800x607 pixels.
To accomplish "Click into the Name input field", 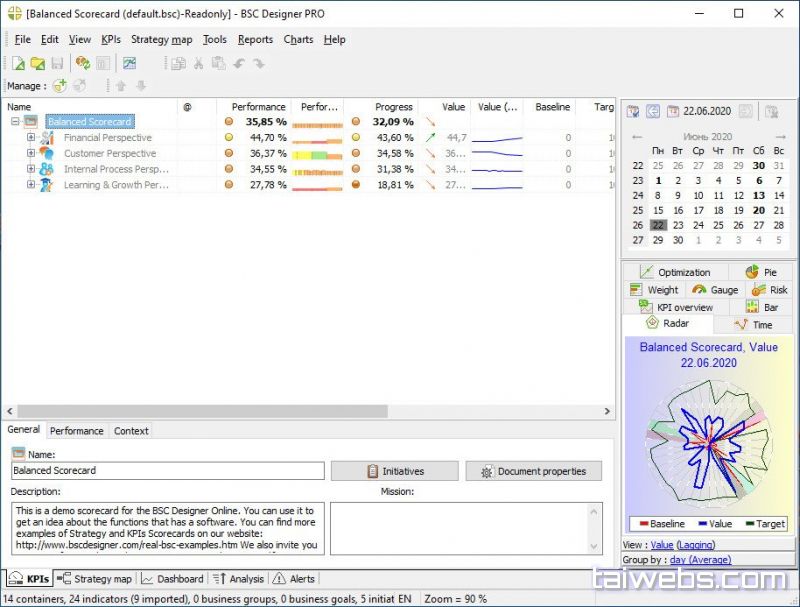I will tap(168, 471).
